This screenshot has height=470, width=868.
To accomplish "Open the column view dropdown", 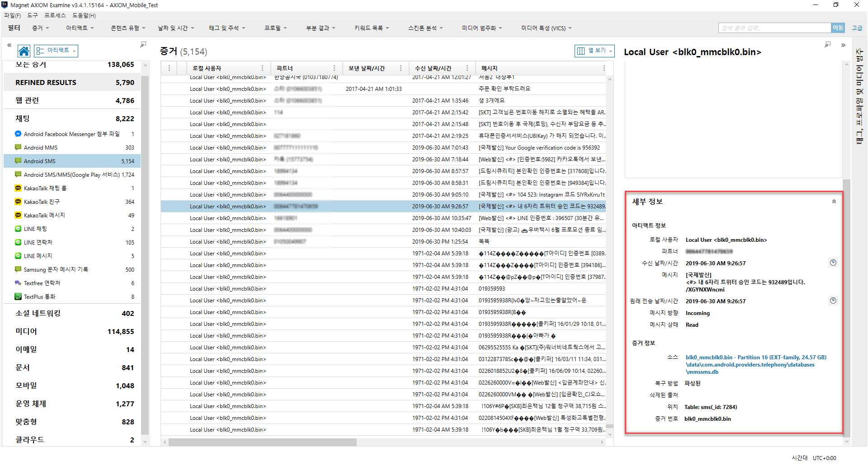I will tap(594, 51).
